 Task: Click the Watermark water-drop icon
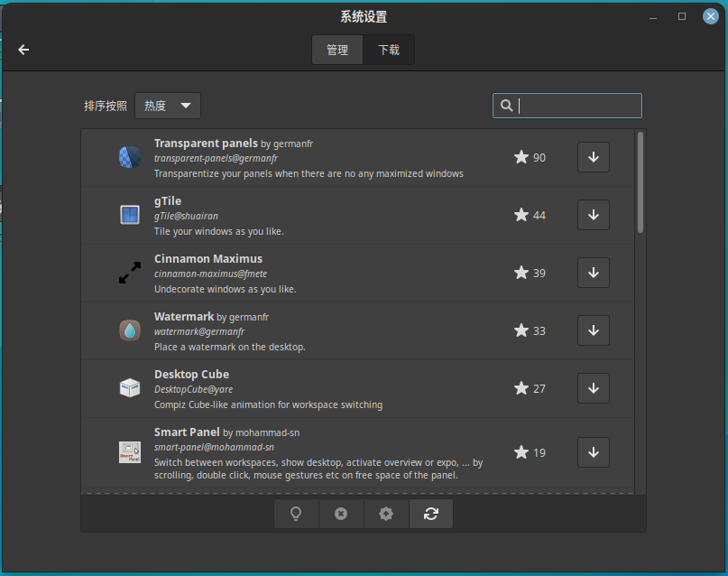130,330
